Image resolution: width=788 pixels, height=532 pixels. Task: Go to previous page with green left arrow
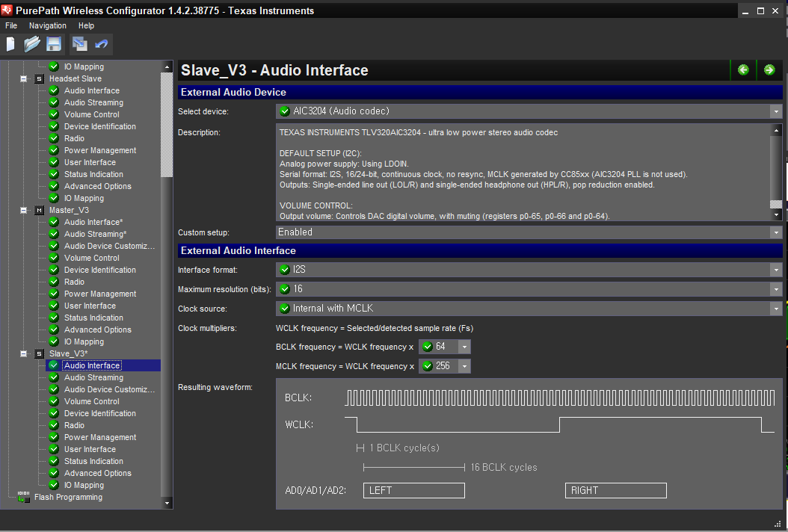pos(743,69)
